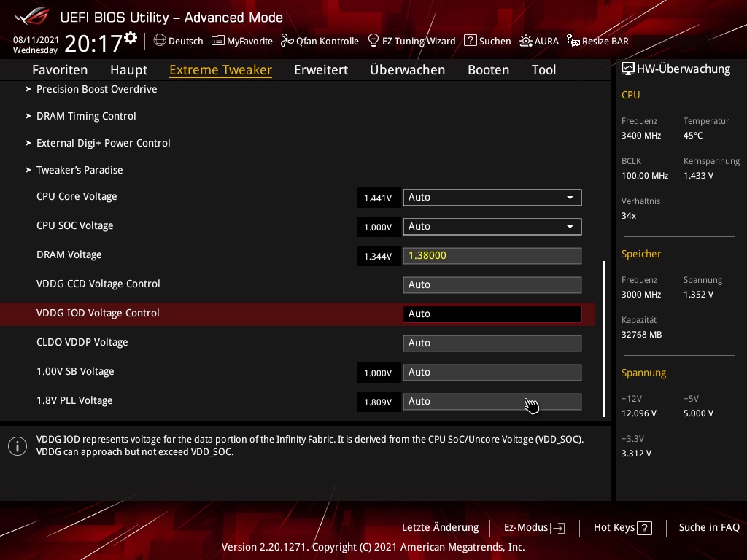The width and height of the screenshot is (747, 560).
Task: Click the 3400 MHz CPU frequency value
Action: 640,136
